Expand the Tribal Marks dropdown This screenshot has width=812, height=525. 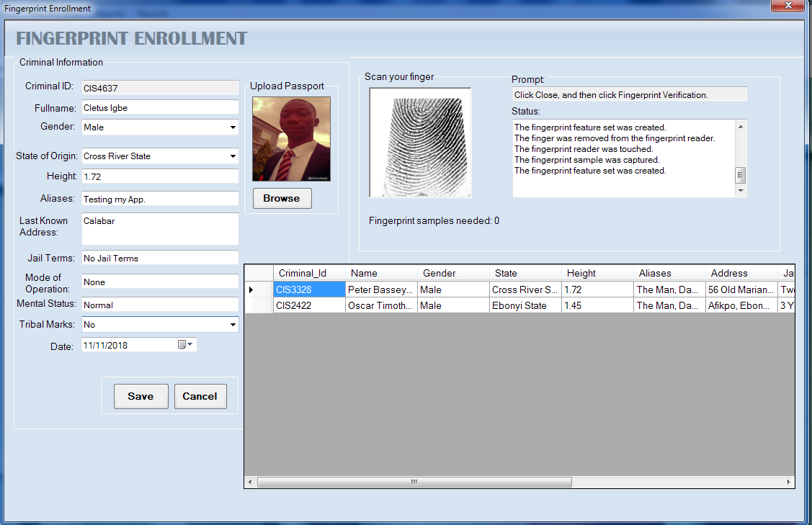point(233,325)
